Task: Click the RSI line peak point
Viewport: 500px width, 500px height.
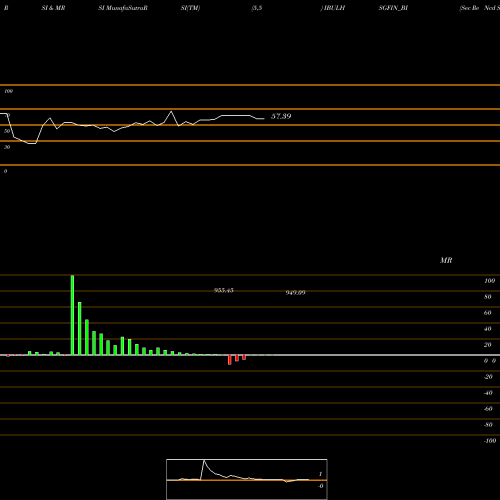Action: tap(171, 111)
